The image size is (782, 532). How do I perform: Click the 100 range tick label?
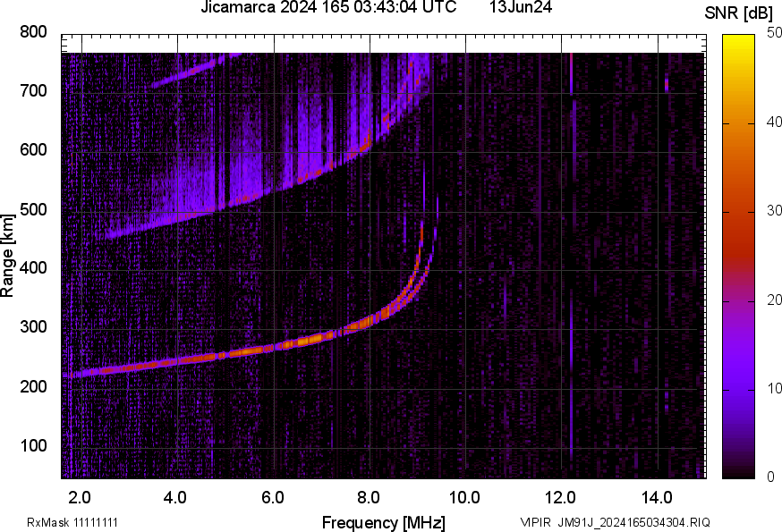33,445
